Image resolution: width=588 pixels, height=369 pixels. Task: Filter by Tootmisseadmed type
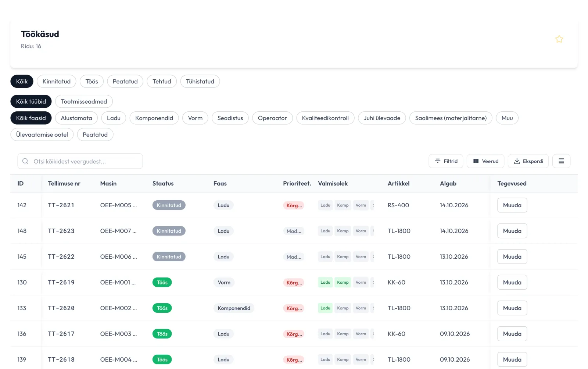coord(84,101)
